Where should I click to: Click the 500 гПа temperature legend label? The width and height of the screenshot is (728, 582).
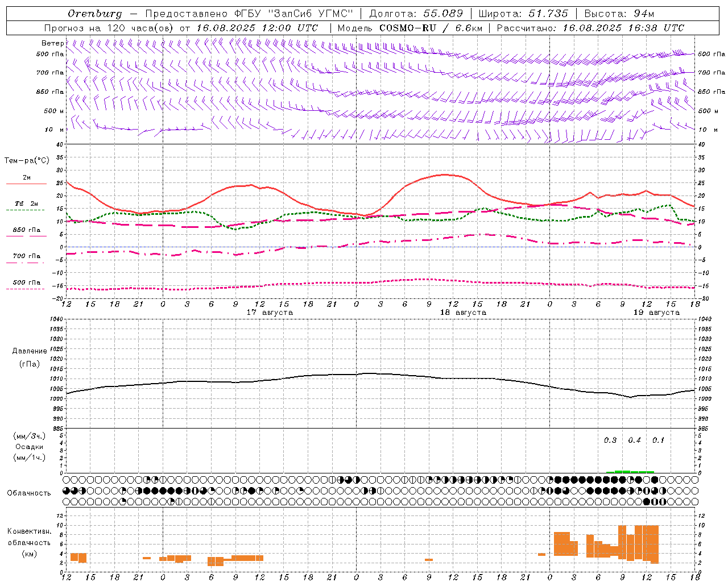coord(26,282)
